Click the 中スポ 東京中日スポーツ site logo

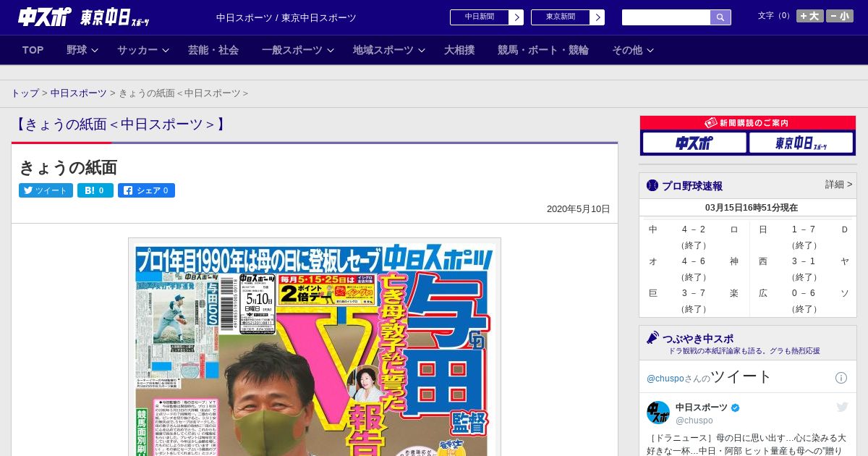84,17
